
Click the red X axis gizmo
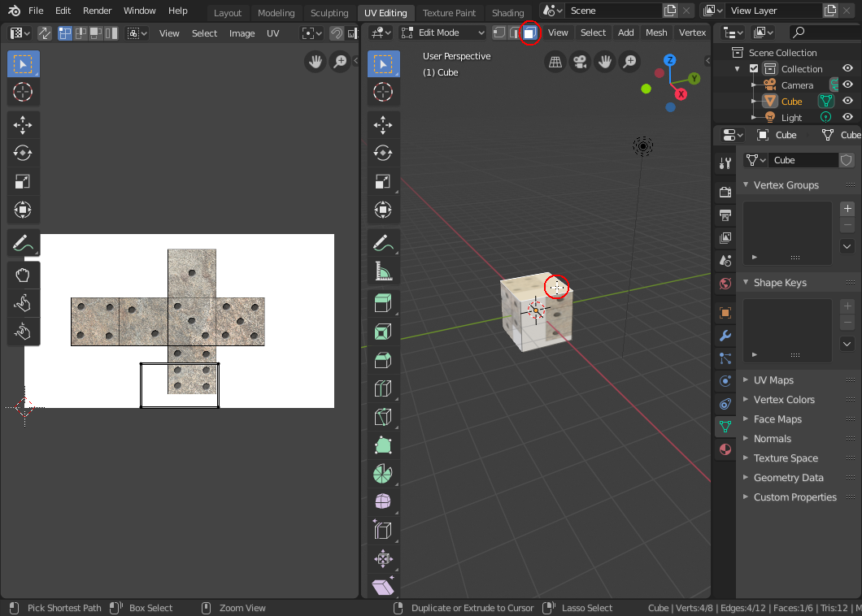tap(681, 94)
